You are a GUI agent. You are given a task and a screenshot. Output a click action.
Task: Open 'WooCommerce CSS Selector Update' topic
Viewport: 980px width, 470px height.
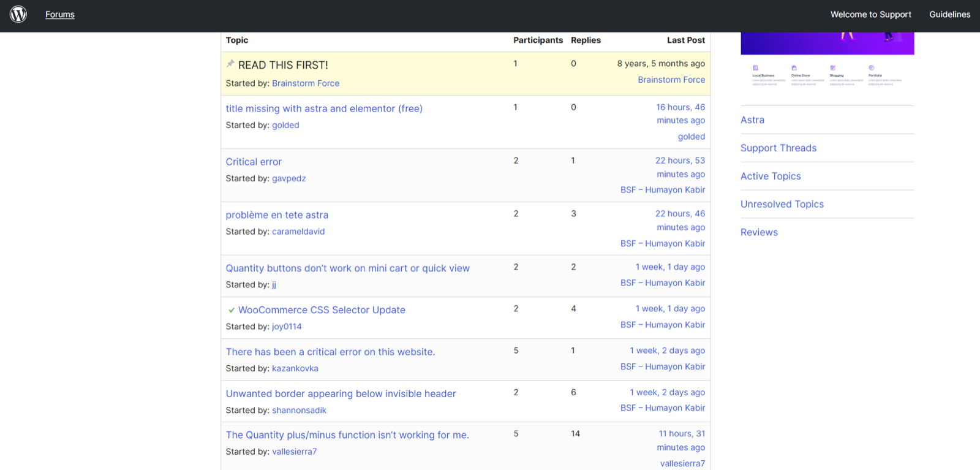coord(322,310)
